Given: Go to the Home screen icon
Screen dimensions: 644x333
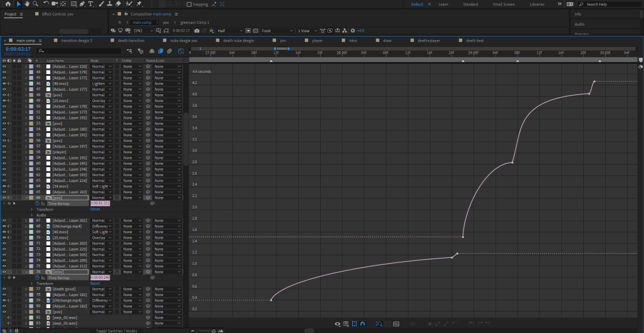Looking at the screenshot, I should click(x=8, y=4).
